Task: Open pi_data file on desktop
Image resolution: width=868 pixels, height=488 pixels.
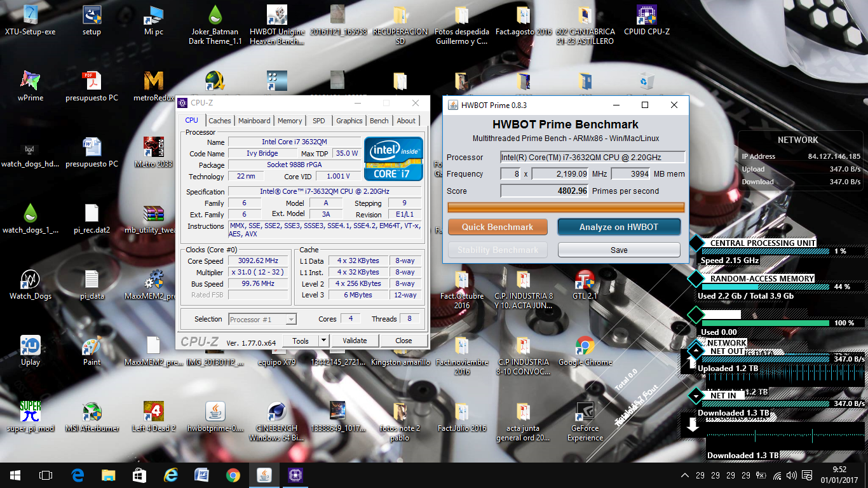Action: pos(92,285)
